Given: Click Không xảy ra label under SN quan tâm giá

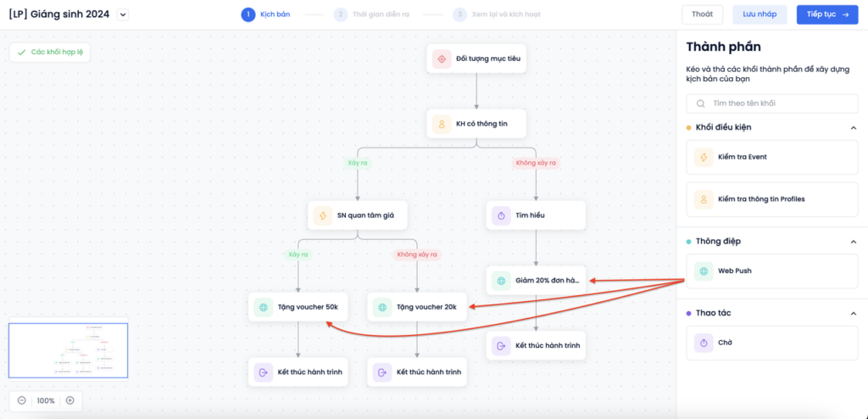Looking at the screenshot, I should click(417, 255).
